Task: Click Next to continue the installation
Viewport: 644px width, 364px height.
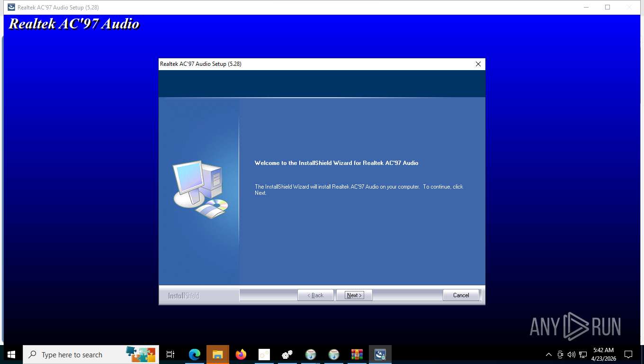Action: click(354, 295)
